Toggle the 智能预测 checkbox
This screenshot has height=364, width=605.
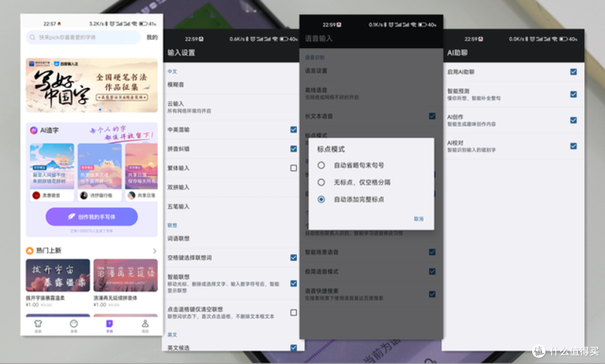574,95
